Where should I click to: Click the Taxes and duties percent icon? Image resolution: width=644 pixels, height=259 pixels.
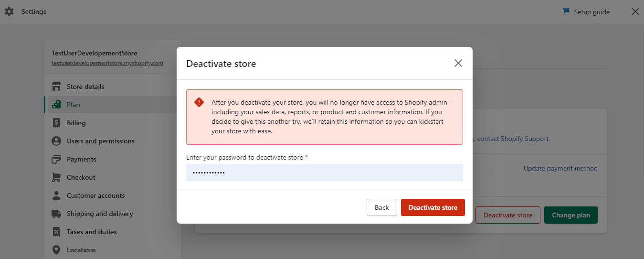[x=56, y=232]
